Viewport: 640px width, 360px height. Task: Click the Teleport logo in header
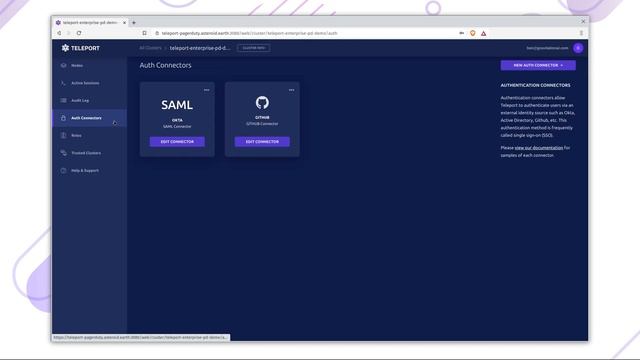coord(80,48)
